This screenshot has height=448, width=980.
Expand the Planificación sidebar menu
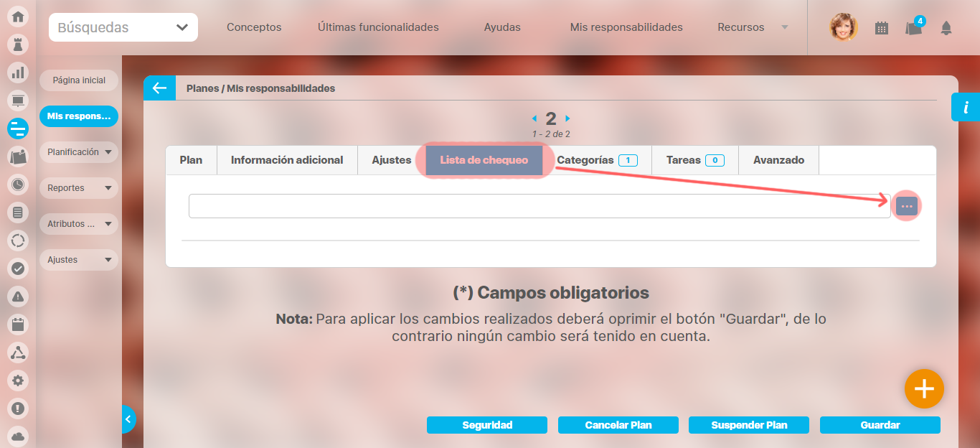tap(78, 152)
